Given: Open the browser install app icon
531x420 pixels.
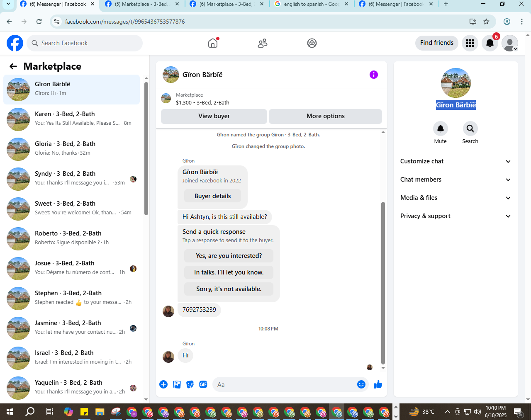Looking at the screenshot, I should pos(473,22).
